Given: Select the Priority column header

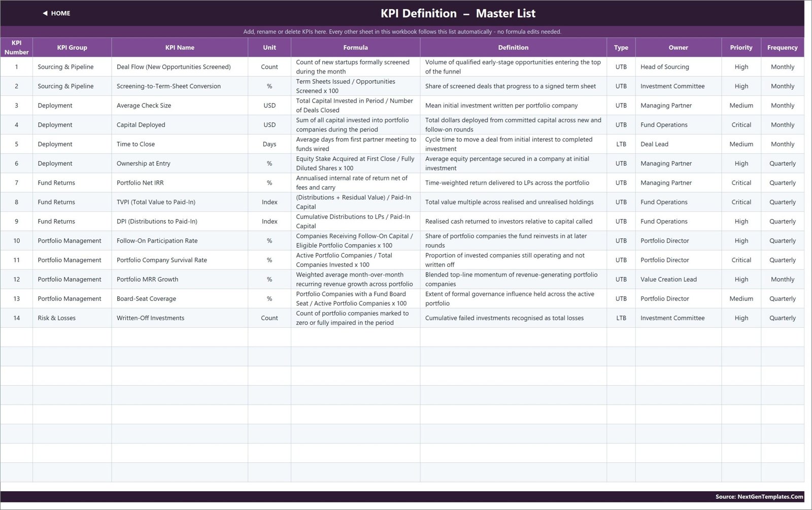Looking at the screenshot, I should point(741,47).
